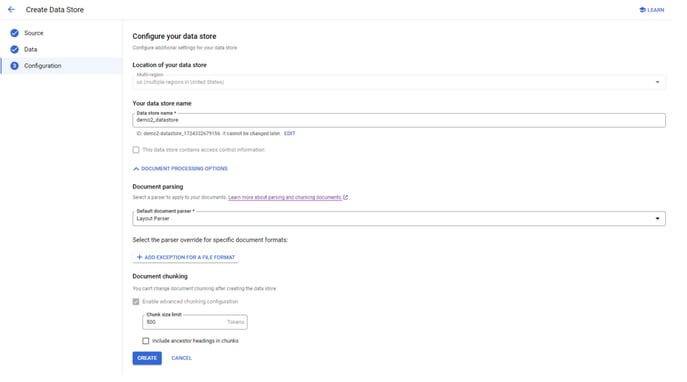Open Learn more about parsing and chunking link
The width and height of the screenshot is (687, 382).
coord(285,197)
